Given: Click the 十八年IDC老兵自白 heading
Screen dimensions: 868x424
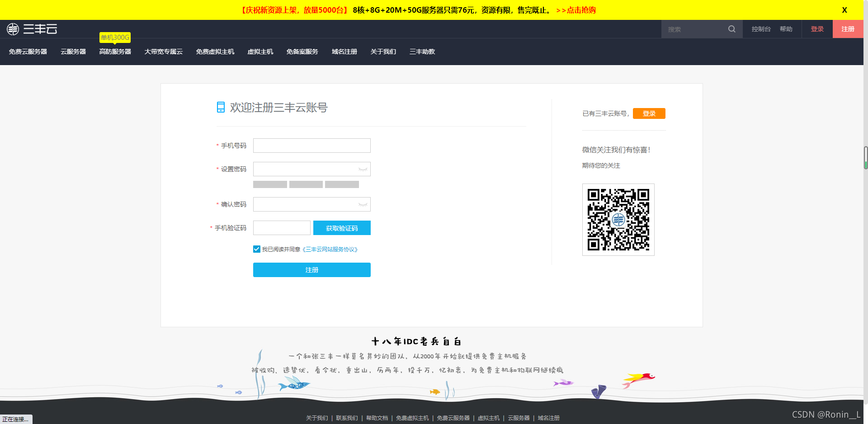Looking at the screenshot, I should pyautogui.click(x=416, y=341).
